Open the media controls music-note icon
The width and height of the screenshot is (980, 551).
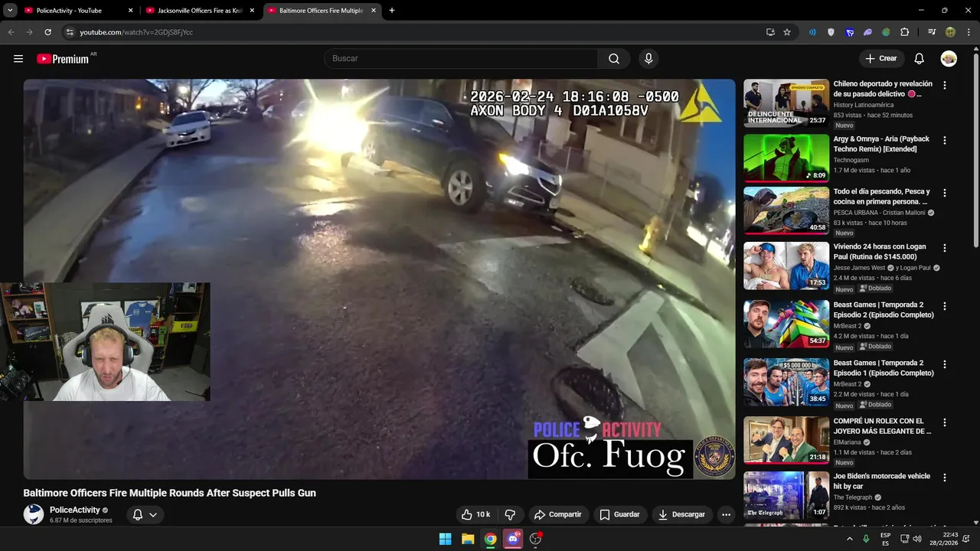point(932,32)
